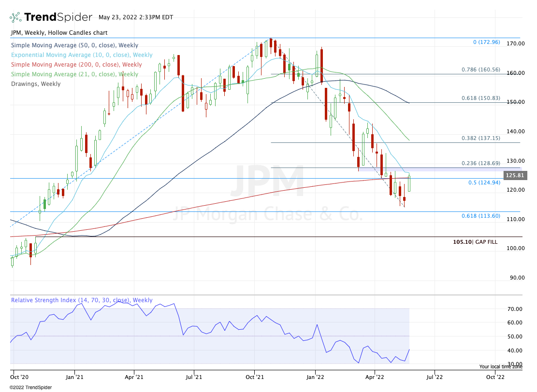537x392 pixels.
Task: Click the 0.382 (137.15) Fibonacci label
Action: [x=481, y=138]
